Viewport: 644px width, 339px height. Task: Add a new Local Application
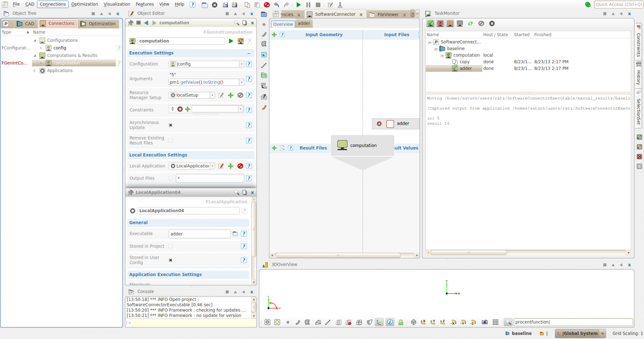click(x=231, y=166)
